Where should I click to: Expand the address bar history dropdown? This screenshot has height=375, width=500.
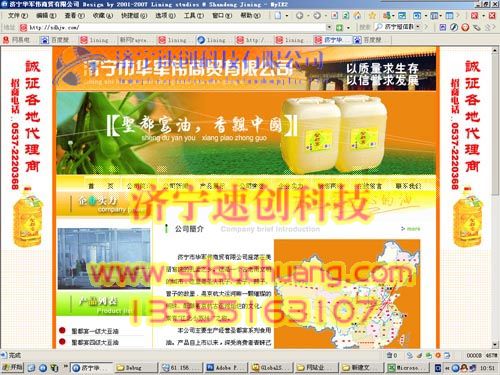point(329,27)
